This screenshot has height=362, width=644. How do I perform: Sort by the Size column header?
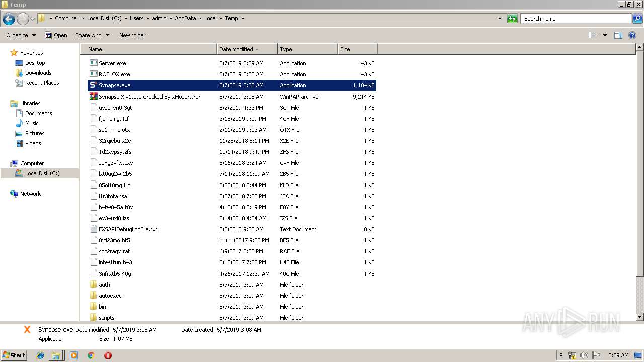point(357,49)
